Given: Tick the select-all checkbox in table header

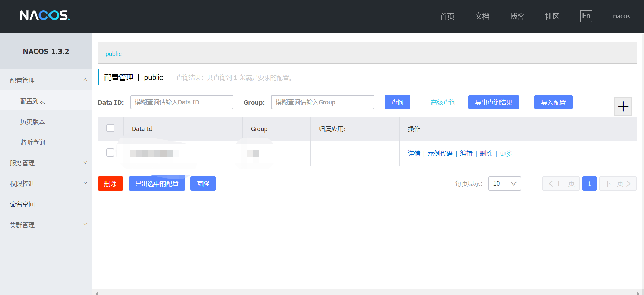Looking at the screenshot, I should [110, 128].
